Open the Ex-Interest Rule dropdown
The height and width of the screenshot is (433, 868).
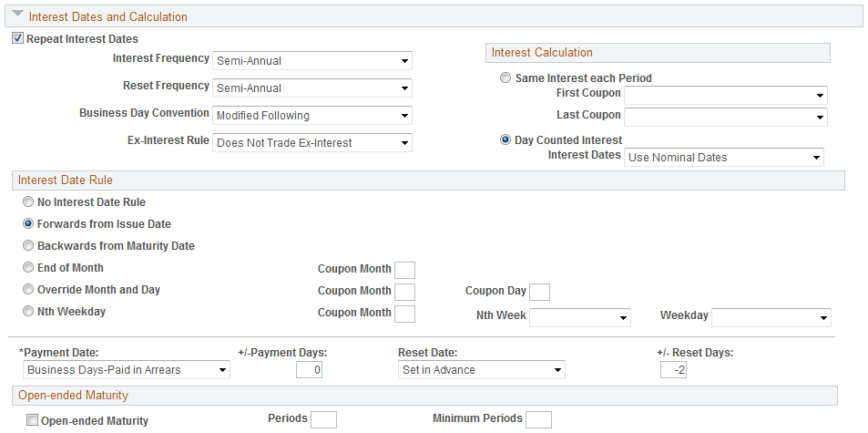point(311,143)
